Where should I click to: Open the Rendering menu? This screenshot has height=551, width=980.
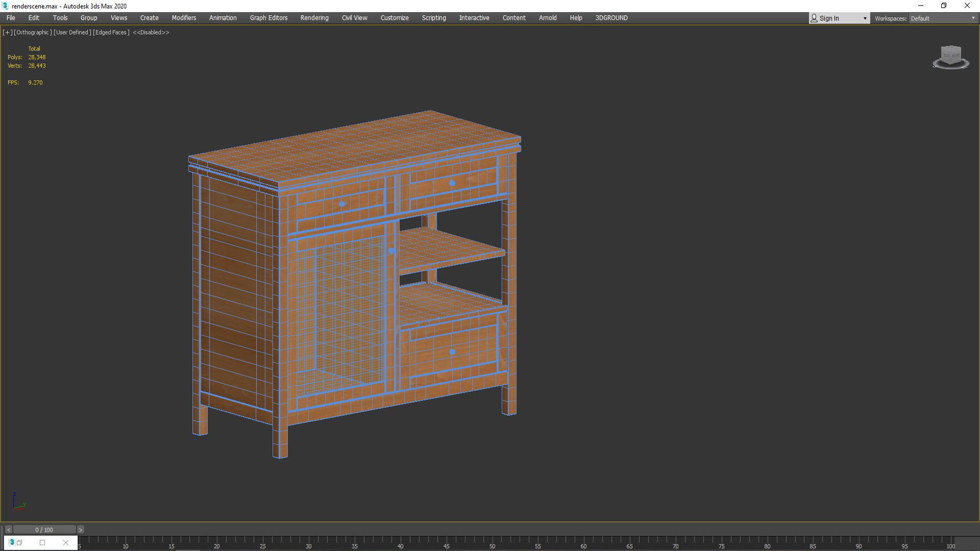pyautogui.click(x=314, y=18)
